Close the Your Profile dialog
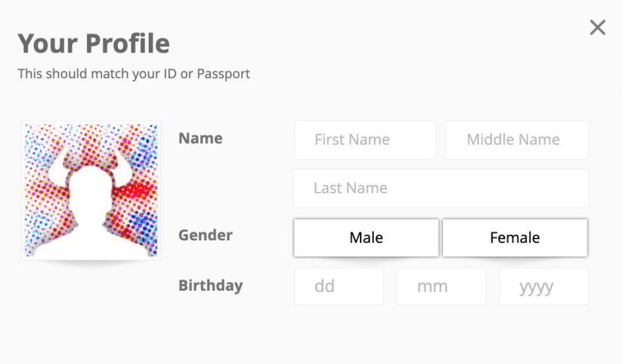The height and width of the screenshot is (364, 622). tap(597, 28)
